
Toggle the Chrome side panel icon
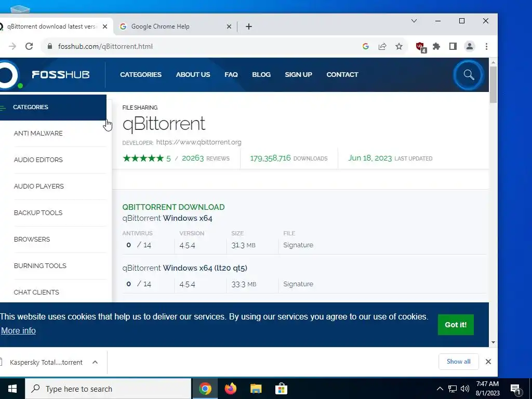[x=453, y=46]
